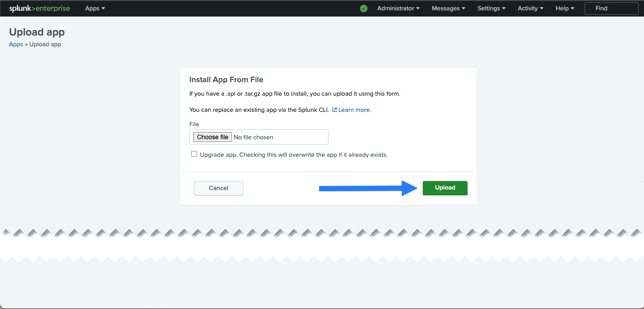
Task: Click the blue arrow pointing at Upload
Action: pos(368,188)
